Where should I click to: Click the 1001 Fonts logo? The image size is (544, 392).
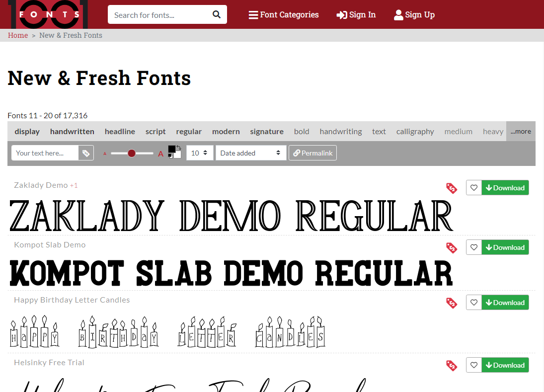coord(48,14)
